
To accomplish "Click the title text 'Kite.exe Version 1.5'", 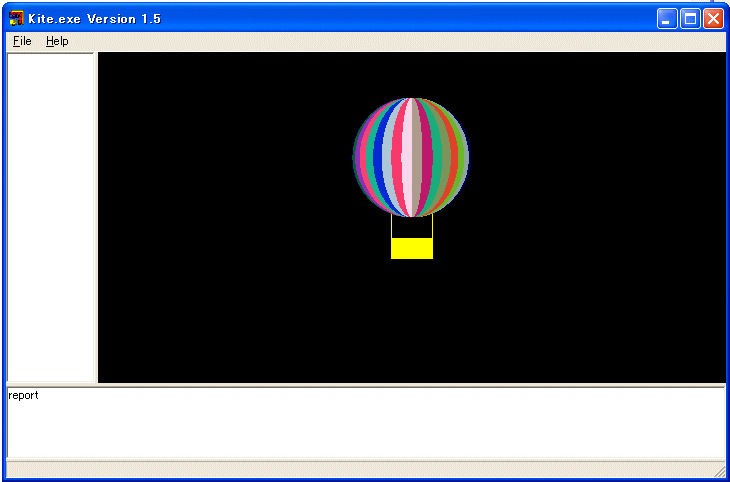I will [x=95, y=19].
